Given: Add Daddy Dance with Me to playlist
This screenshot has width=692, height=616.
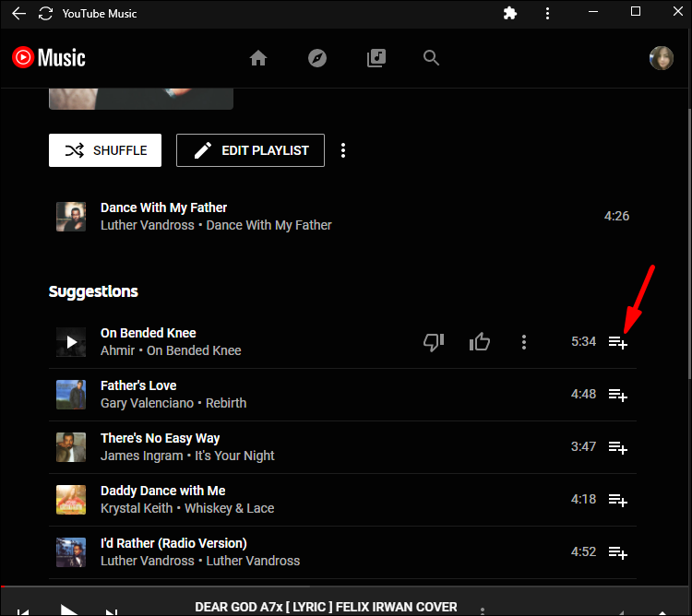Looking at the screenshot, I should [x=618, y=500].
